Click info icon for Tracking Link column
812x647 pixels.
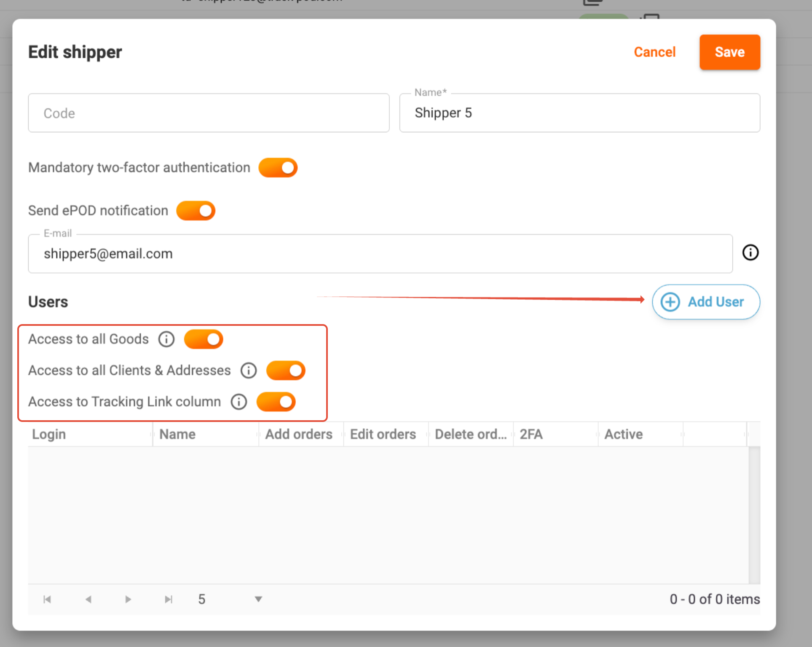(x=239, y=402)
